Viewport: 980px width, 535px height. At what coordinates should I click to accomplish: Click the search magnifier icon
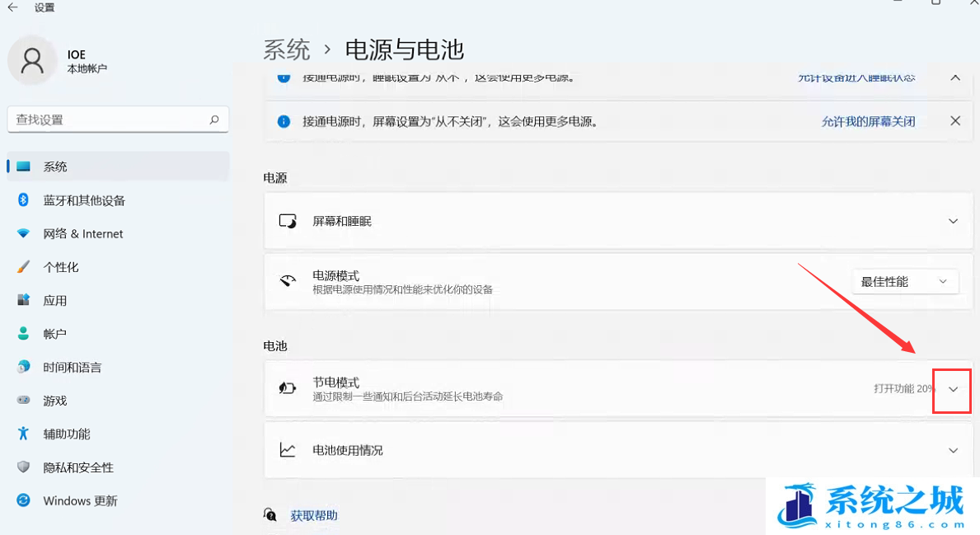pyautogui.click(x=214, y=120)
